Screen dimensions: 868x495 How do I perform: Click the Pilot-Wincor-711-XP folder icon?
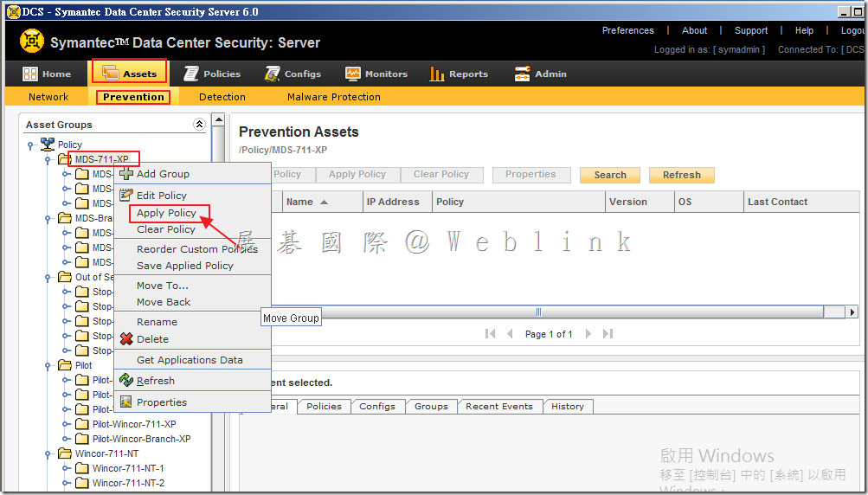82,424
